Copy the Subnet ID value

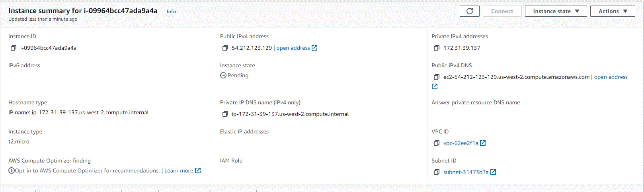coord(437,172)
